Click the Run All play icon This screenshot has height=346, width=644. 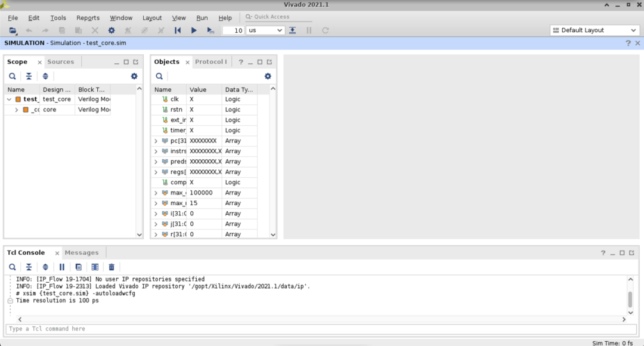pos(194,30)
